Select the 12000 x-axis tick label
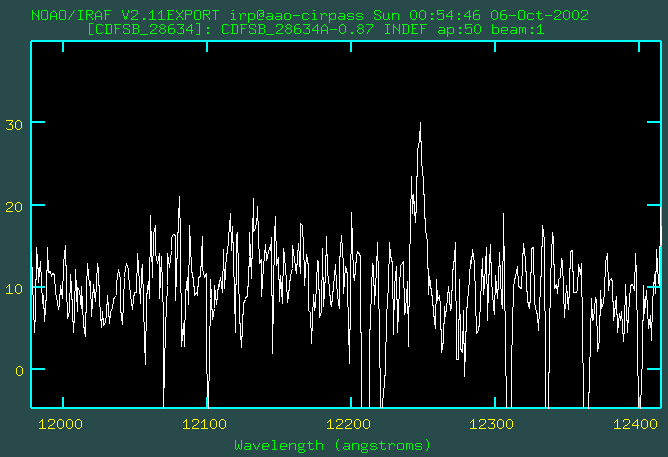Viewport: 668px width, 457px height. (x=61, y=424)
